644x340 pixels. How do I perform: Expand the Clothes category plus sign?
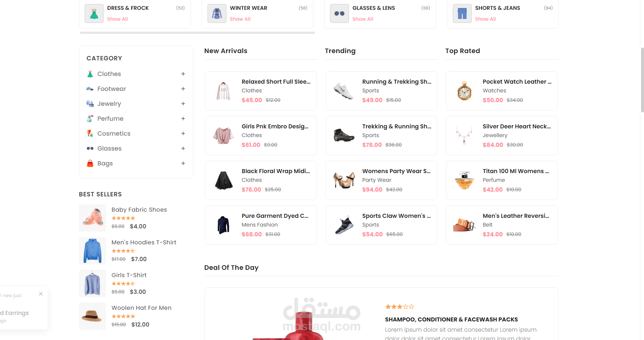183,74
